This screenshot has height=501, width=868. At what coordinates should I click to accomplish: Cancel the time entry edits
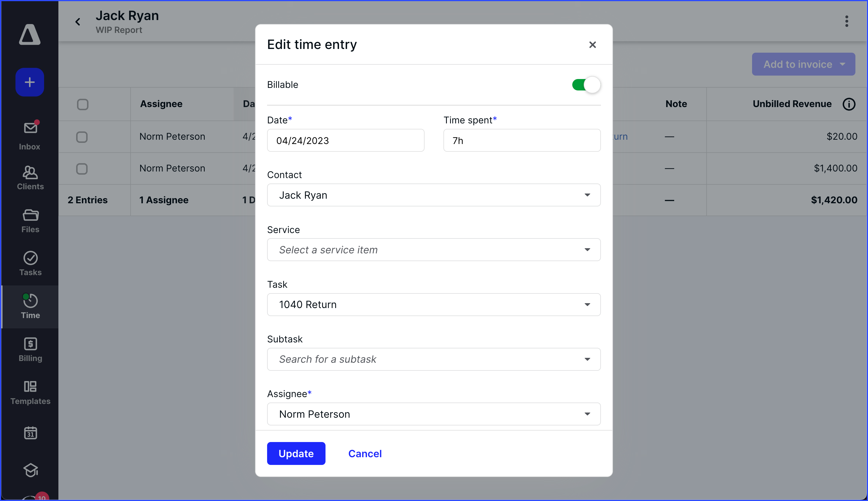coord(365,453)
